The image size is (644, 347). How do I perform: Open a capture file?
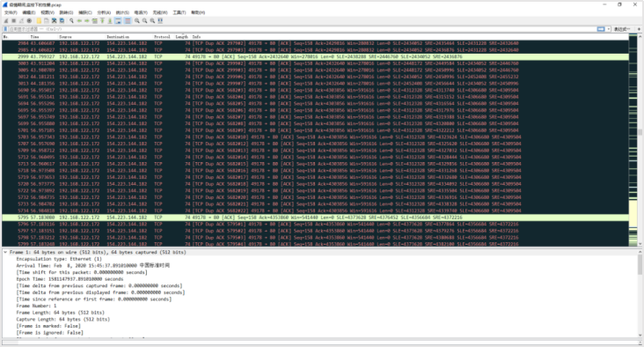click(39, 20)
